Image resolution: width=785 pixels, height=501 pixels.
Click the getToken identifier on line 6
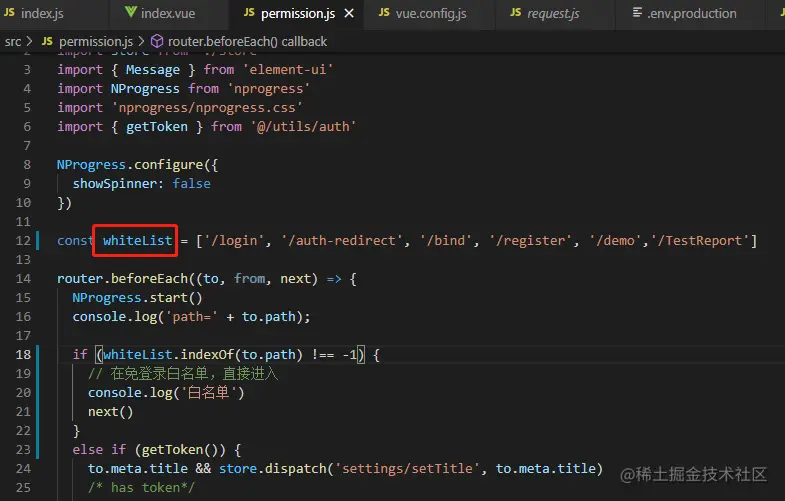[157, 127]
